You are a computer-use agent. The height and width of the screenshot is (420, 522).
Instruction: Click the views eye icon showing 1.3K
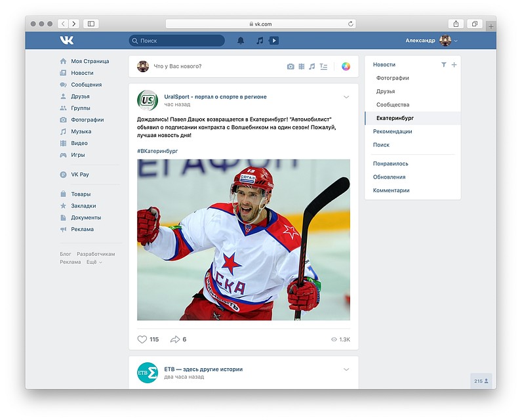coord(334,339)
